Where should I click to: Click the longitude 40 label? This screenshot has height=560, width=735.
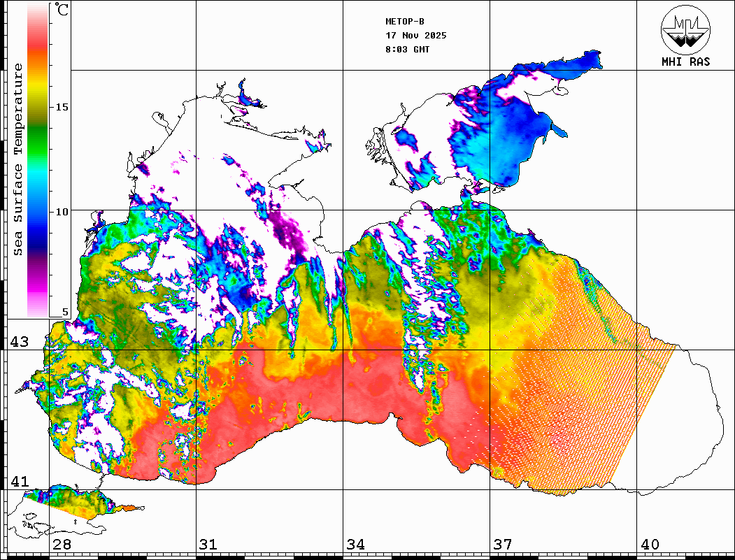(650, 545)
